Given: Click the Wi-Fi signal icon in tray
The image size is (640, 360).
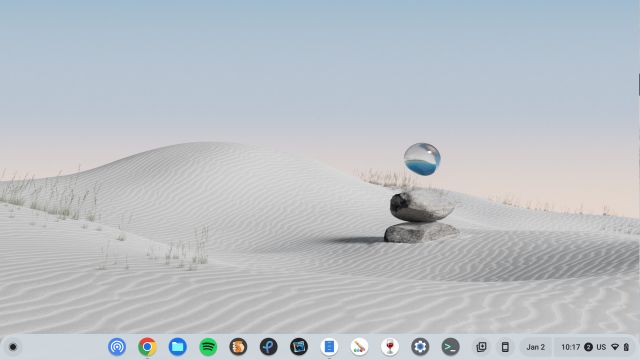Looking at the screenshot, I should pyautogui.click(x=615, y=347).
